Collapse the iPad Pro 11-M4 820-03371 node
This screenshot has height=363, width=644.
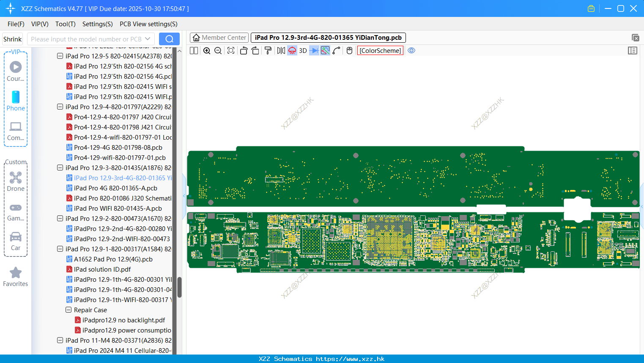[60, 340]
